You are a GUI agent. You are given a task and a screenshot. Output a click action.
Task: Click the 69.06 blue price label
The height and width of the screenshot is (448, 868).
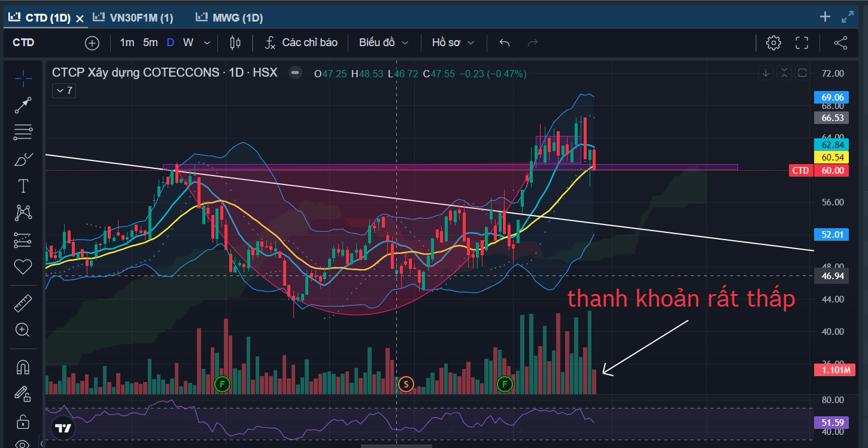point(832,97)
